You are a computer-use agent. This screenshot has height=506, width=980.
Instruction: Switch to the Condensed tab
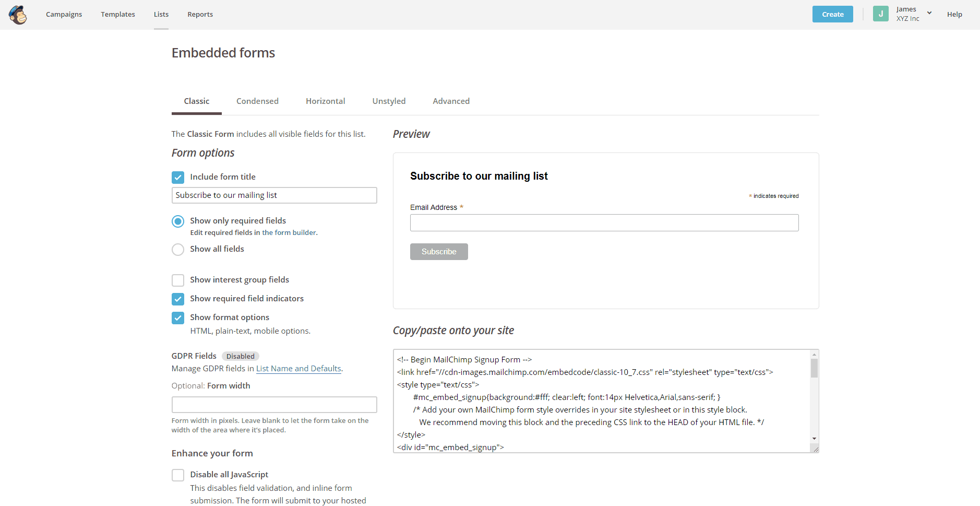[257, 101]
